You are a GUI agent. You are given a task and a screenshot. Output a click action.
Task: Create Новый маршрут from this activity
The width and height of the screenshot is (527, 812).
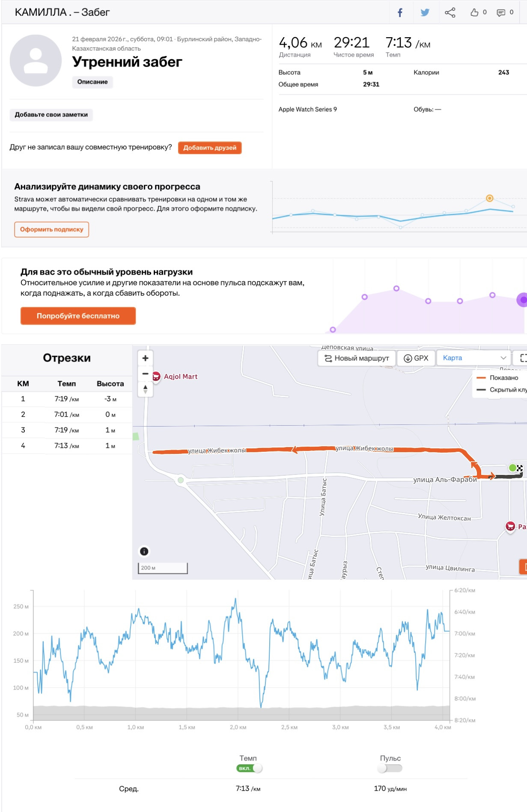357,358
